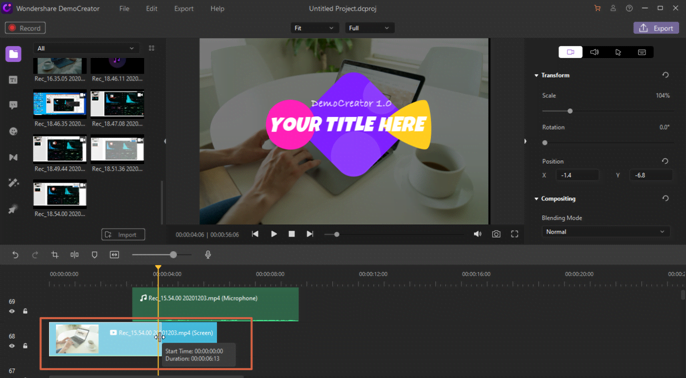Lock track 69
Image resolution: width=686 pixels, height=378 pixels.
[25, 311]
